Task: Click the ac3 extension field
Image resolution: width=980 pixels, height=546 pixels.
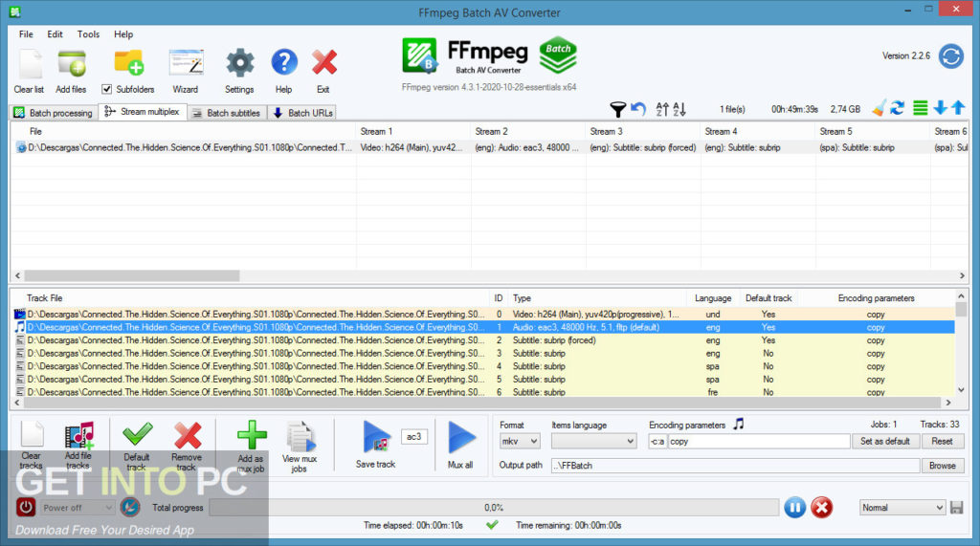Action: click(x=413, y=437)
